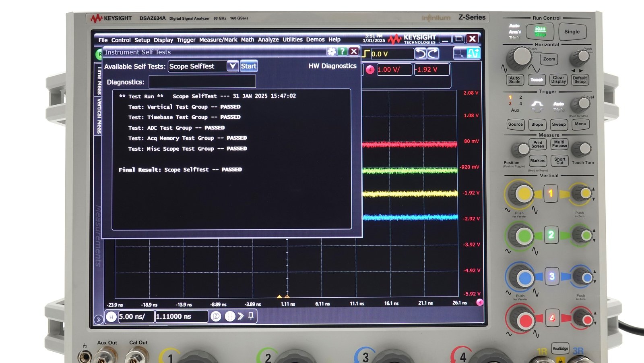
Task: Click the trigger rising-edge slope icon
Action: (366, 54)
